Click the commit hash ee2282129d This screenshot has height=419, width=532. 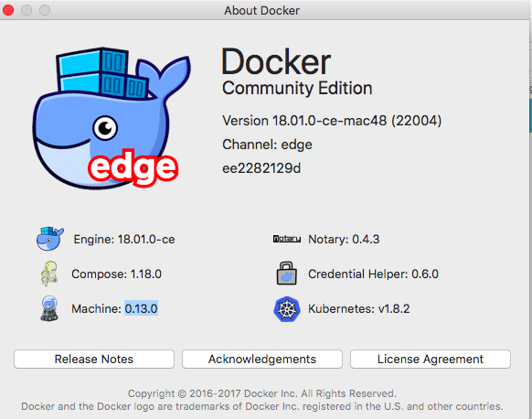tap(261, 168)
